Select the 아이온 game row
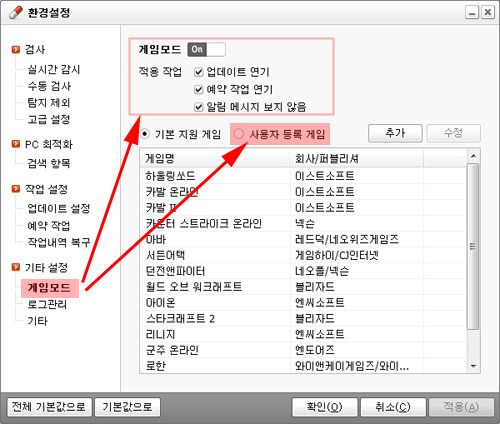Viewport: 500px width, 424px height. point(303,303)
